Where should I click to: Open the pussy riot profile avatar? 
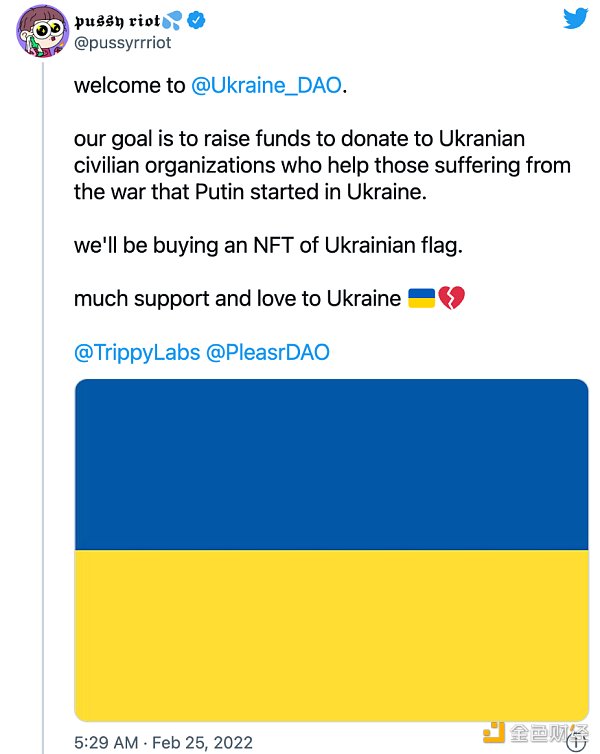42,30
